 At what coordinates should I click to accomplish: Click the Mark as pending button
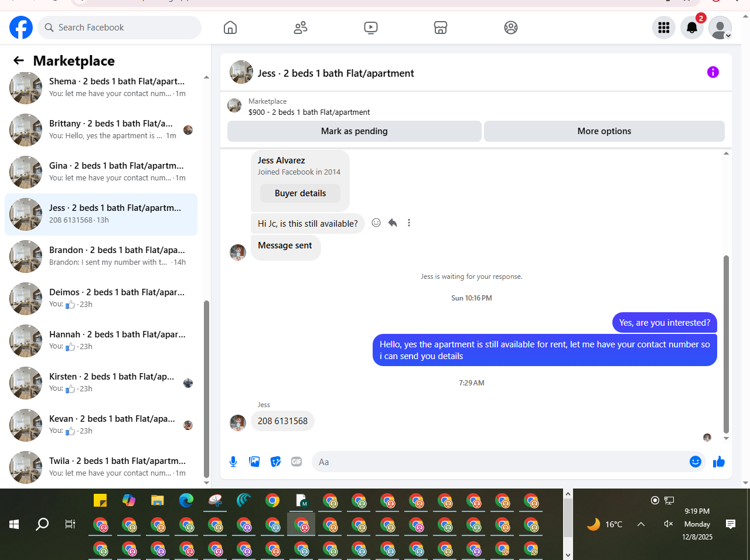(x=354, y=131)
